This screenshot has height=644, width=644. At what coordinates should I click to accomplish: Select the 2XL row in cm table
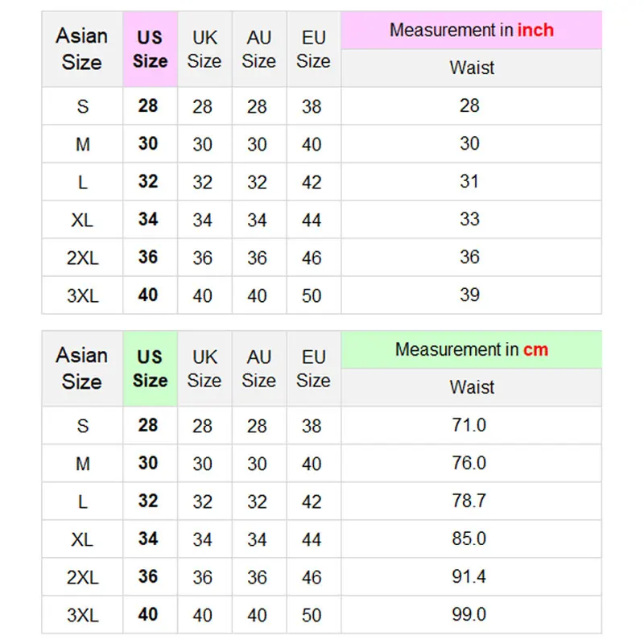pos(82,577)
